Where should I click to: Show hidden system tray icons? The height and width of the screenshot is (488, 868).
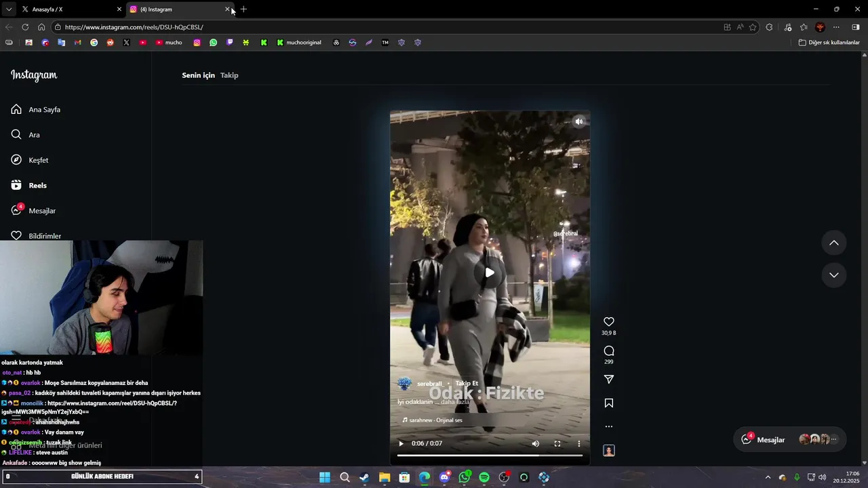(x=768, y=478)
